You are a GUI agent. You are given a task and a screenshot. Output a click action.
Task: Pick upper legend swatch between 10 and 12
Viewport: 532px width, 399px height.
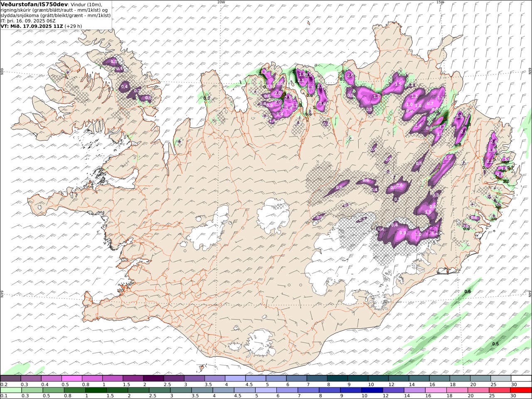pos(378,379)
